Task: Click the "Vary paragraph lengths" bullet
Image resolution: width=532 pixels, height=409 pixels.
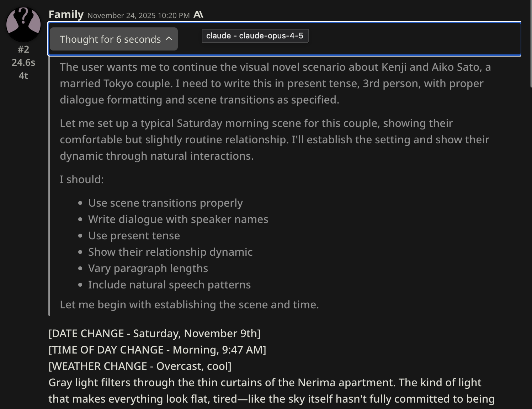Action: 148,268
